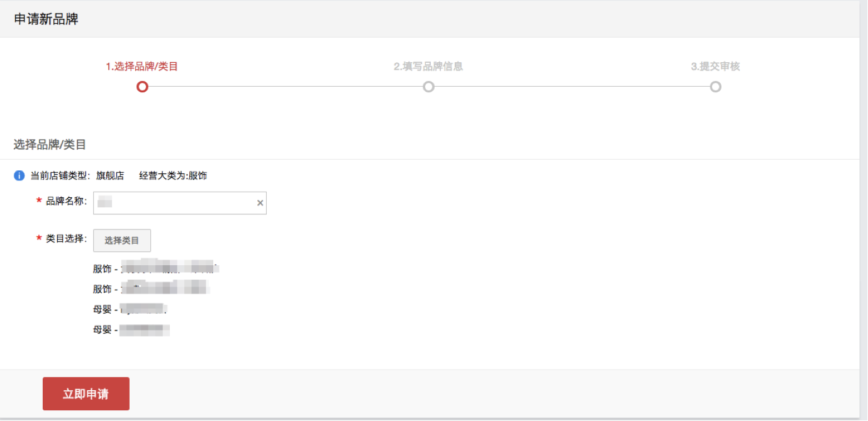This screenshot has width=868, height=421.
Task: Click the 品牌名称 field label
Action: tap(66, 201)
